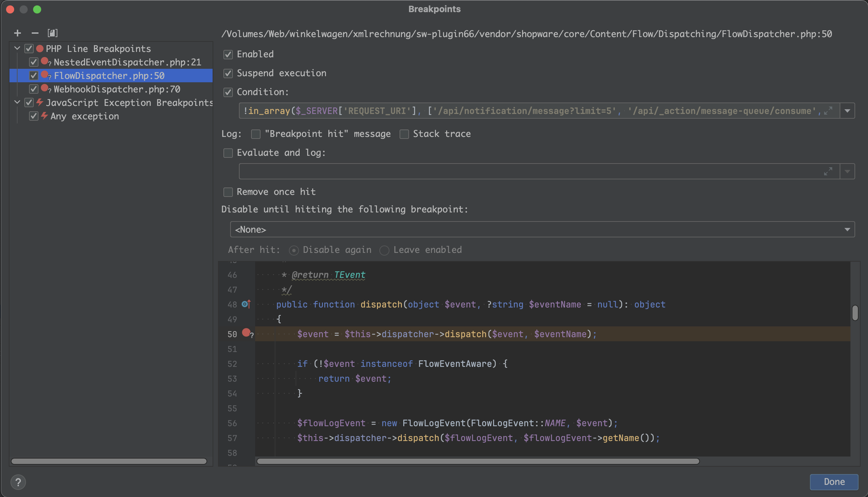Click line number 48 in the gutter

click(x=232, y=304)
